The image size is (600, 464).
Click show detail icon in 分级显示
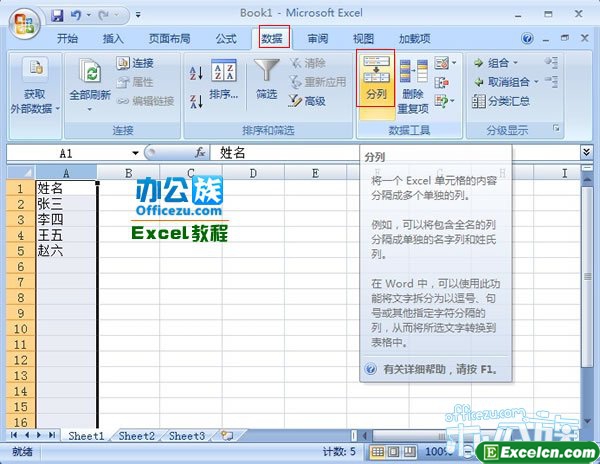551,63
